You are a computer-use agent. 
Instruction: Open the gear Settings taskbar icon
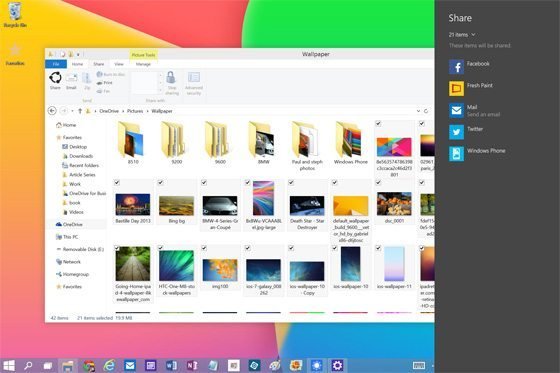coord(337,365)
